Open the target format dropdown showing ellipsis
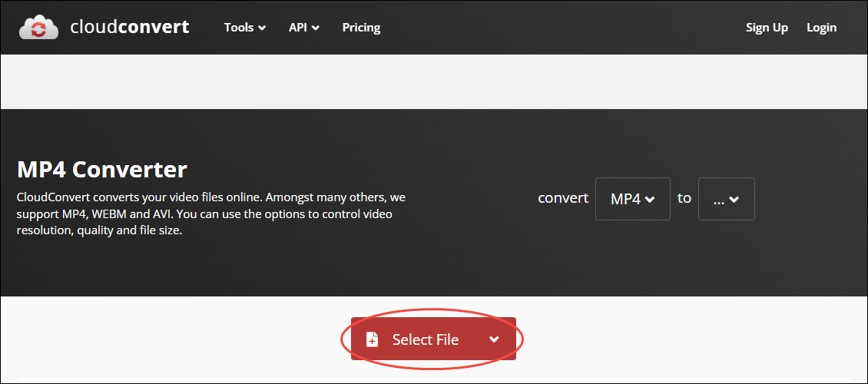This screenshot has height=384, width=868. (727, 199)
